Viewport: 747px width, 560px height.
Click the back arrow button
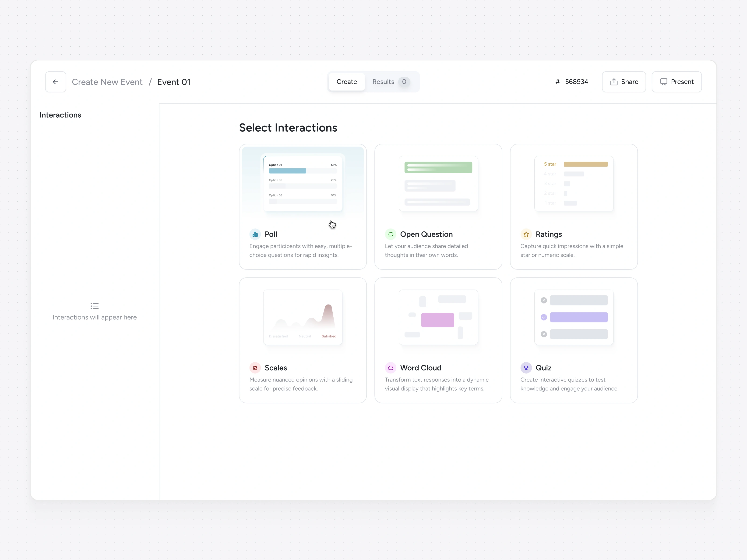coord(56,82)
